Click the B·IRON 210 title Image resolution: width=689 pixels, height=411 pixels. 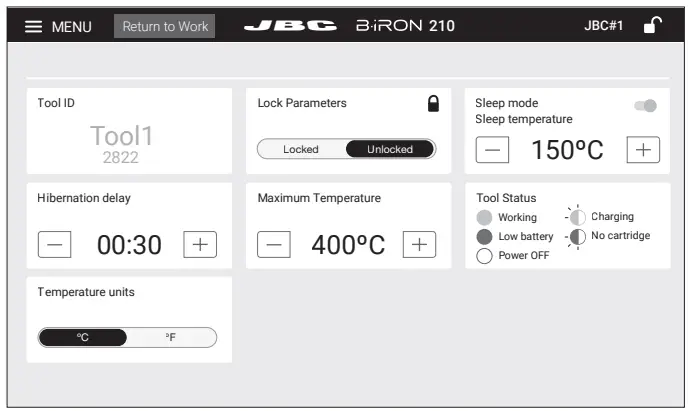coord(405,26)
